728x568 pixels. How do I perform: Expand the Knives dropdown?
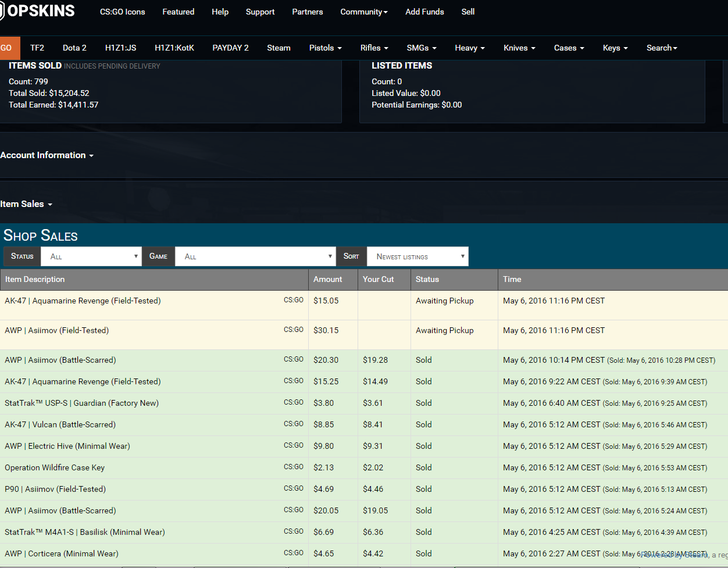tap(519, 48)
